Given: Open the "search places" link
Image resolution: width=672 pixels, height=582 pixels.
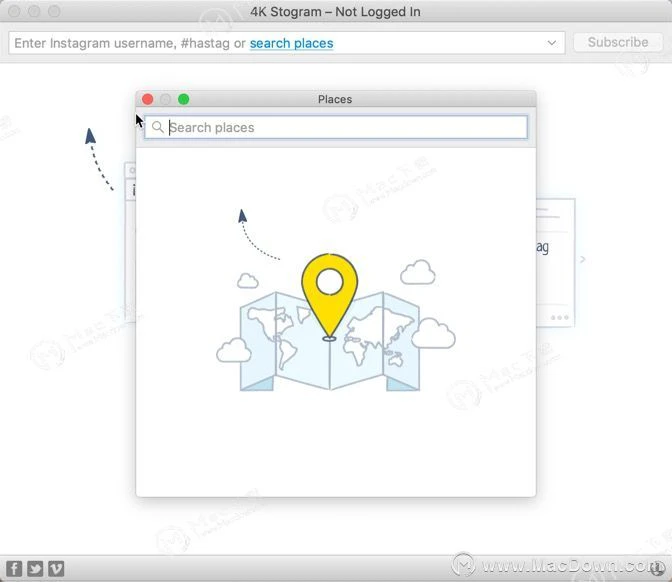Looking at the screenshot, I should click(291, 43).
